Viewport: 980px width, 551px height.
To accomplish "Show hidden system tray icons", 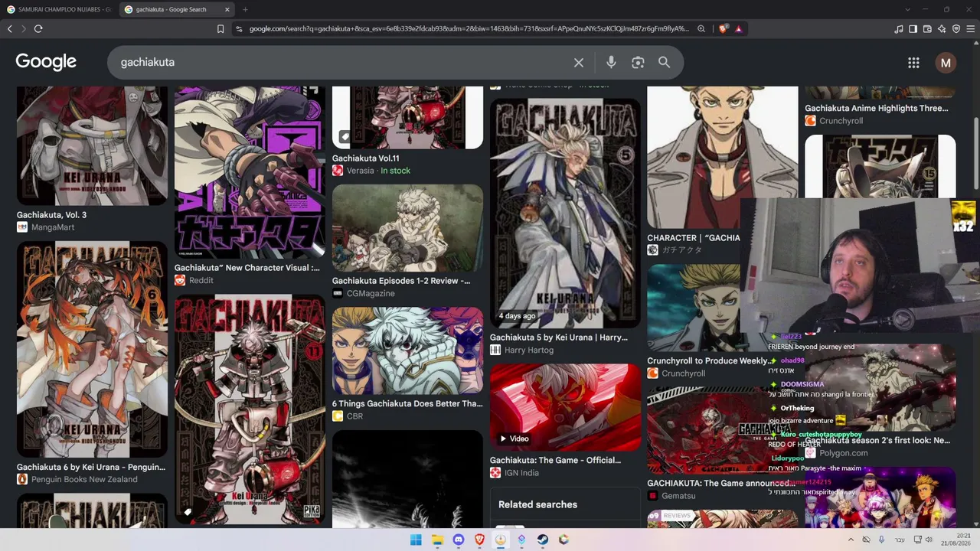I will [x=851, y=540].
